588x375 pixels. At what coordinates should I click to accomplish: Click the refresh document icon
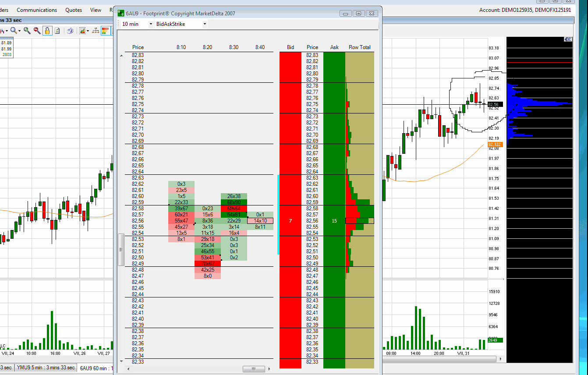click(x=57, y=31)
